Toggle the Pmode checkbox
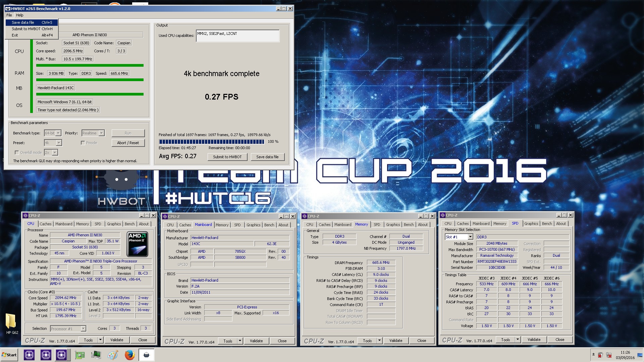The height and width of the screenshot is (362, 644). point(83,143)
